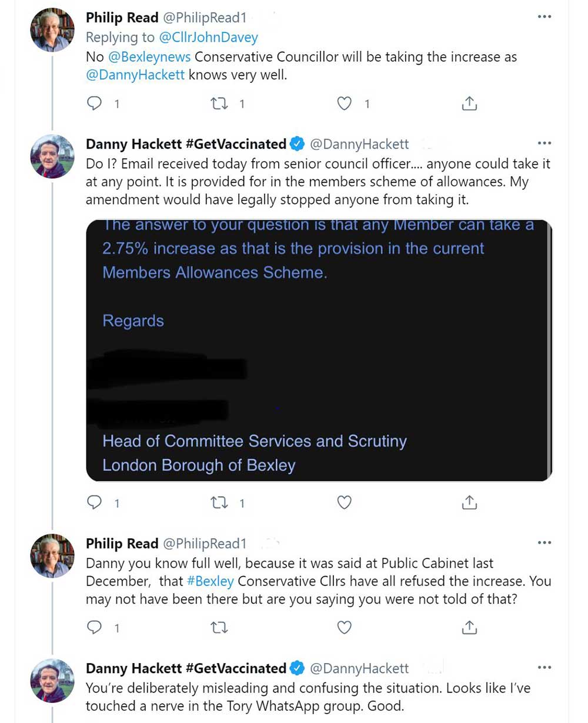Open the #Bexley hashtag link
This screenshot has height=723, width=588.
pos(211,581)
